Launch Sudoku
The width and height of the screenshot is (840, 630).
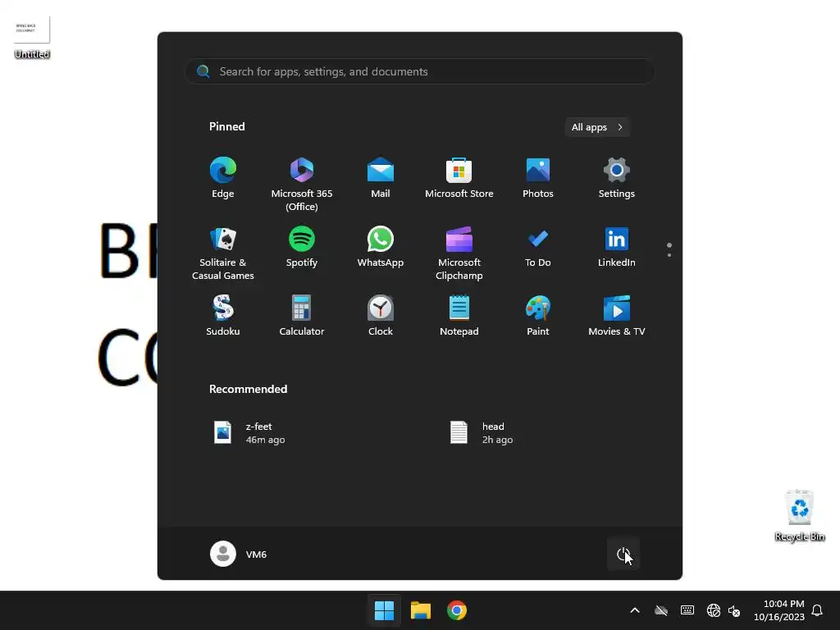pyautogui.click(x=223, y=316)
